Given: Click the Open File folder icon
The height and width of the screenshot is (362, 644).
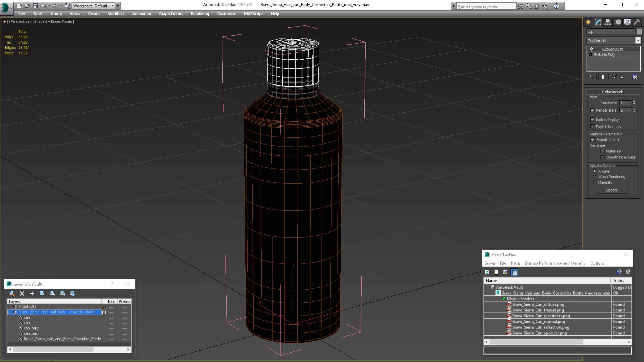Looking at the screenshot, I should [x=27, y=6].
